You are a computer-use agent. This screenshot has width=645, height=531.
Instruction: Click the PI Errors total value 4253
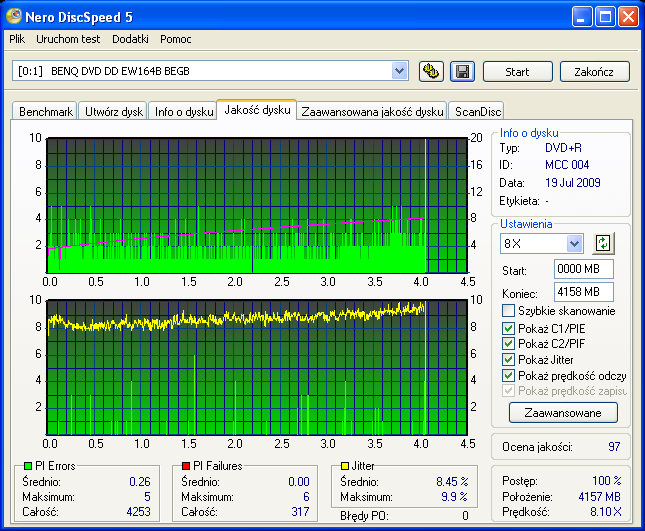pos(138,512)
